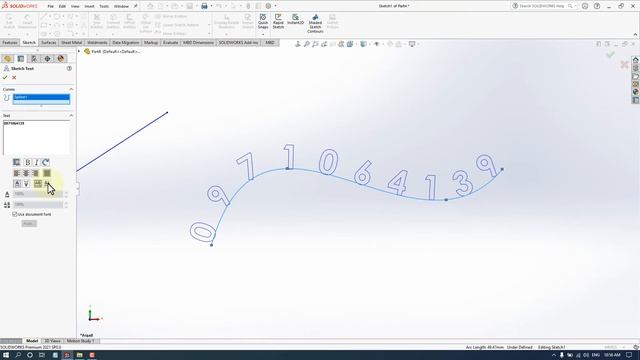Open Sketch Text help question mark
Image resolution: width=640 pixels, height=360 pixels.
(69, 69)
